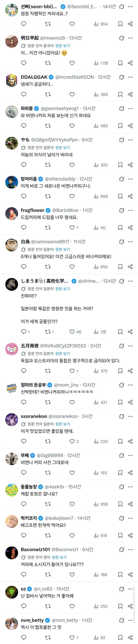The width and height of the screenshot is (138, 644).
Task: Reply to 선삐(seon-bbi)'s tweet
Action: (24, 24)
